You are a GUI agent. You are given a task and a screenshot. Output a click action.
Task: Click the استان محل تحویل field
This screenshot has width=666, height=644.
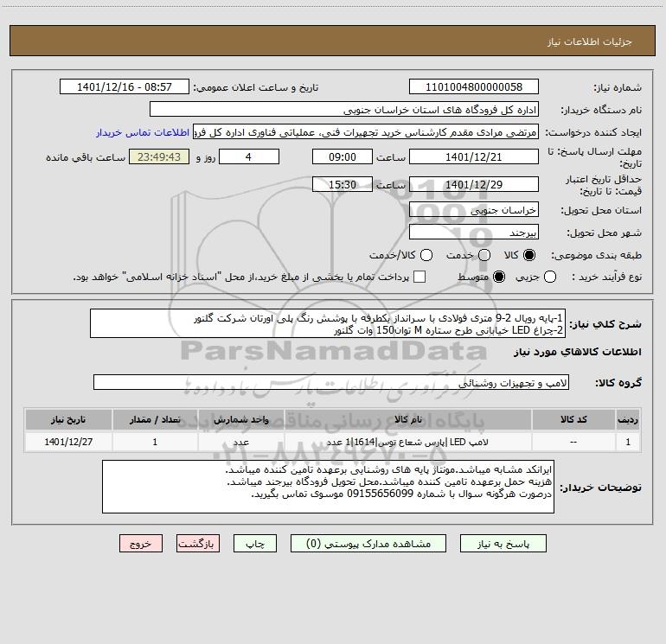(x=474, y=209)
